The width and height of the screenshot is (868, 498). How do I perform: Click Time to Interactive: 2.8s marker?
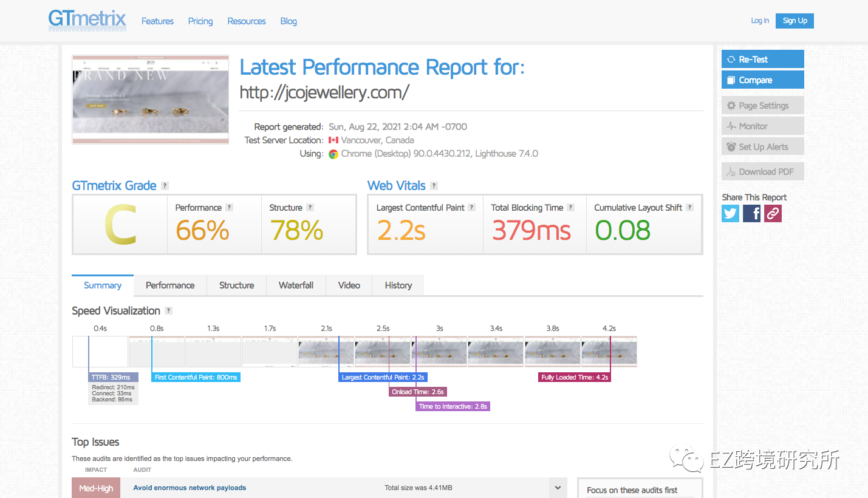(453, 406)
